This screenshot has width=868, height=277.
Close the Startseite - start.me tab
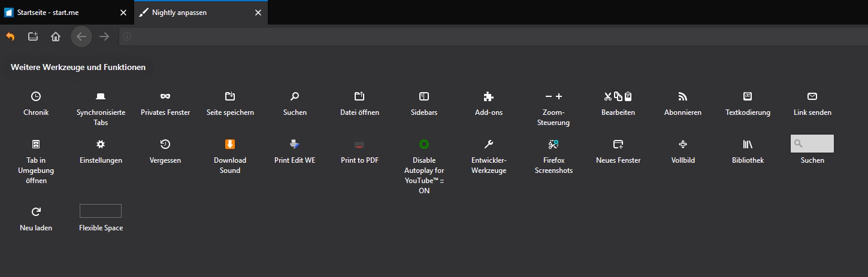123,13
